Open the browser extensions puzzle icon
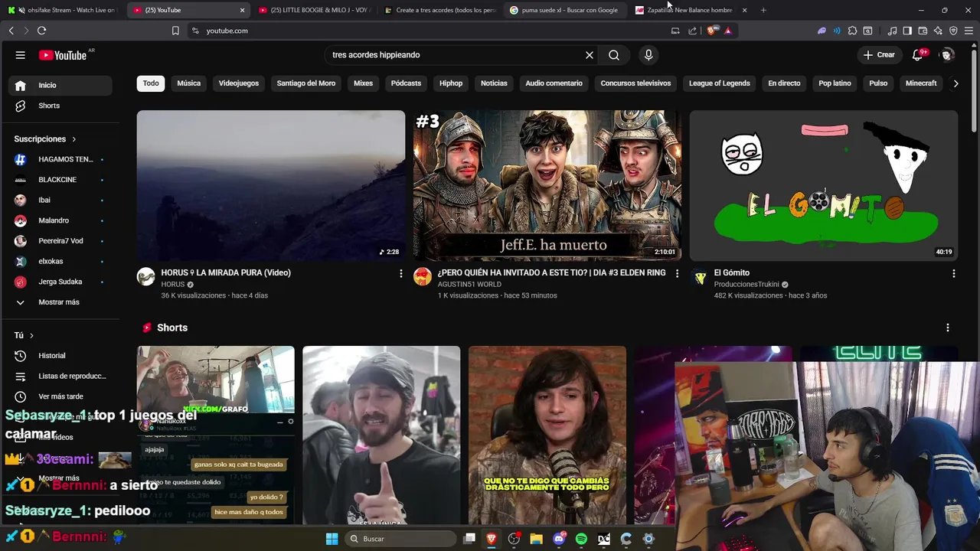The height and width of the screenshot is (551, 980). pos(852,31)
